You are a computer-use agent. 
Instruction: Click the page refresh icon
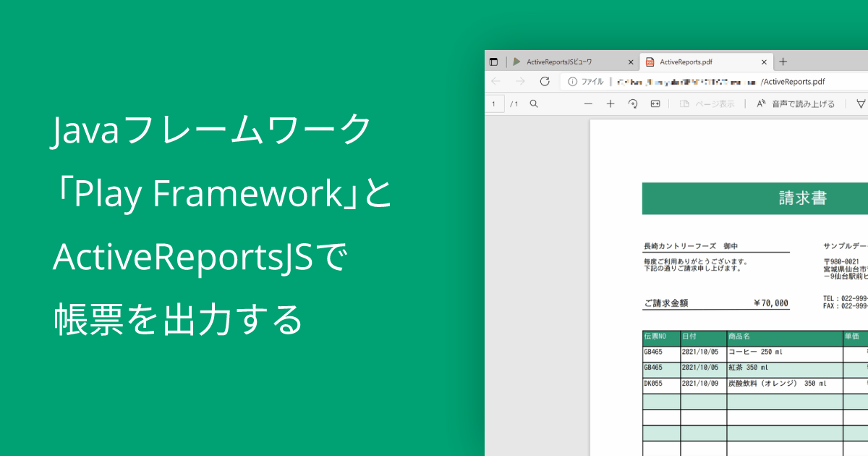click(544, 82)
